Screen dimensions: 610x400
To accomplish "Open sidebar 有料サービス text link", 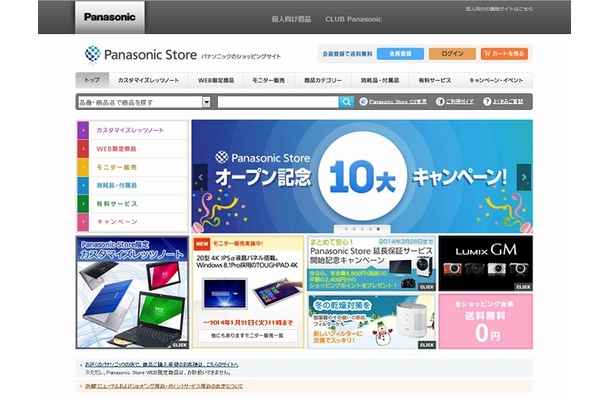I will click(x=117, y=204).
